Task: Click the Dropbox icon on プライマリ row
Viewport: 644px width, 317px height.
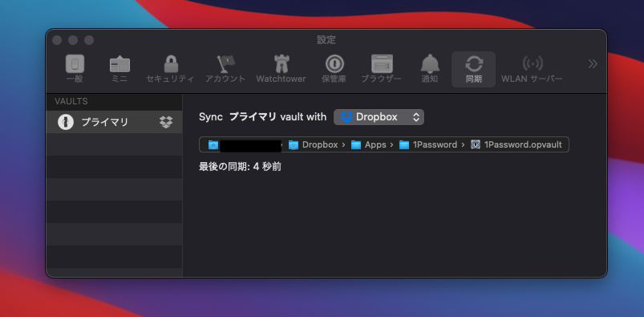Action: pyautogui.click(x=166, y=122)
